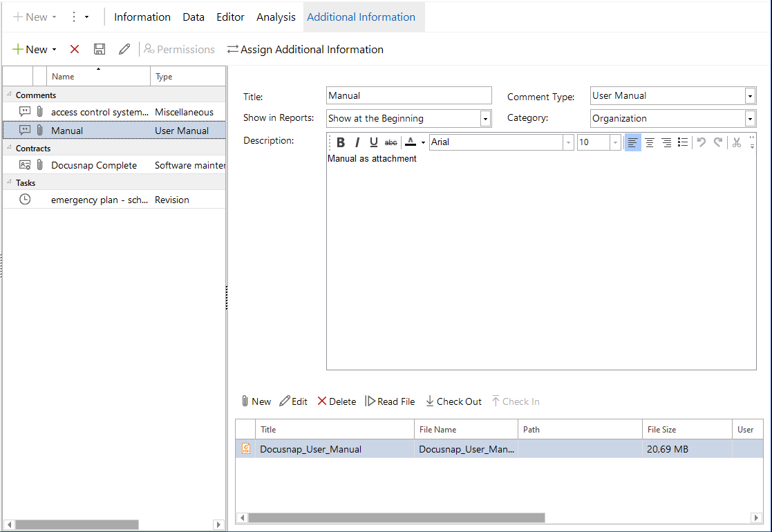Click the Edit attachment button
The width and height of the screenshot is (772, 532).
pyautogui.click(x=294, y=401)
